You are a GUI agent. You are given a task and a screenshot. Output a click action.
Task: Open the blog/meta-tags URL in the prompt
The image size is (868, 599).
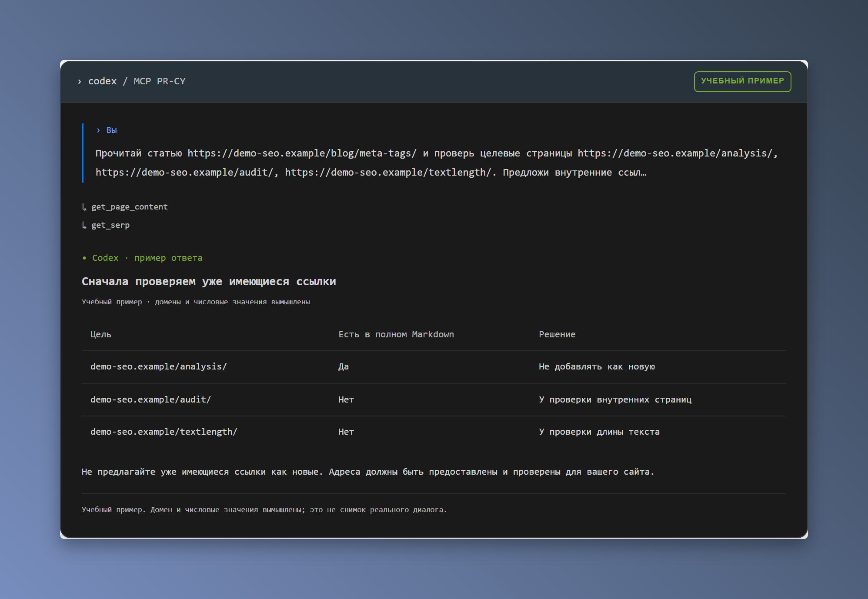point(302,153)
